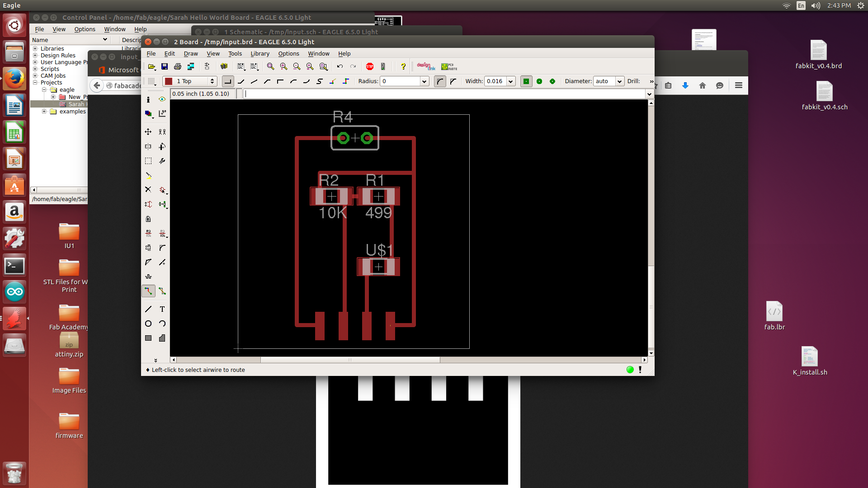868x488 pixels.
Task: Select the Move tool icon
Action: [x=148, y=132]
